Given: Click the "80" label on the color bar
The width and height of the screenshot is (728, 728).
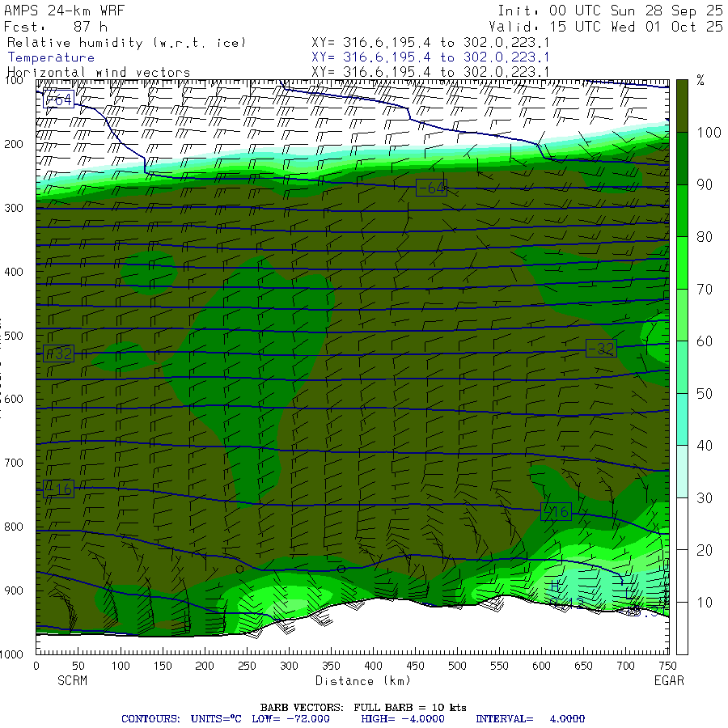Looking at the screenshot, I should tap(705, 237).
